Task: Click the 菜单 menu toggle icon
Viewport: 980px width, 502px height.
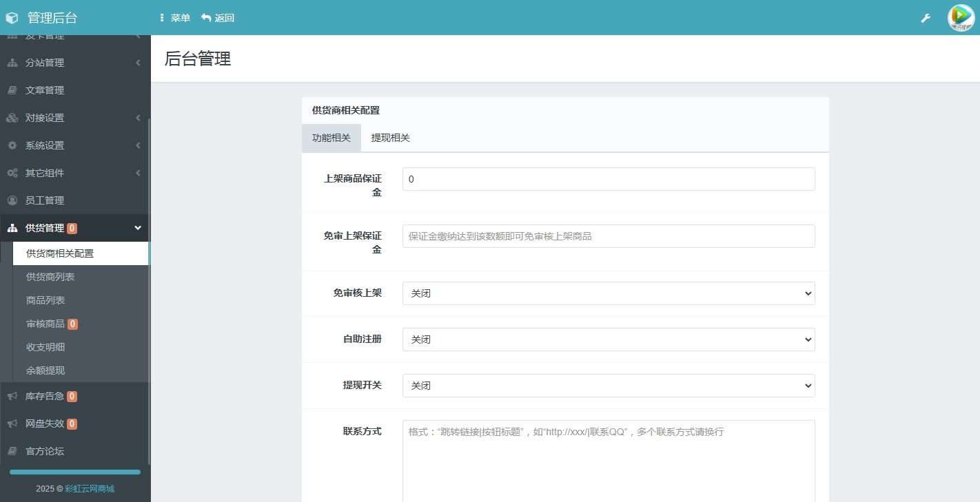Action: [x=162, y=18]
